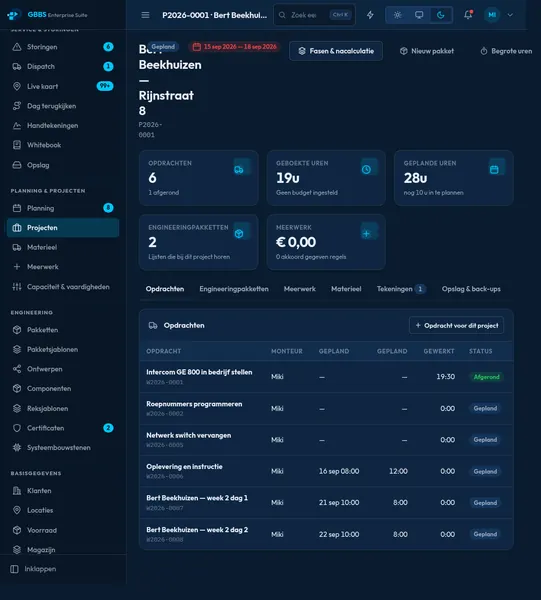Open Certificaten shield icon
Screen dimensions: 541x600
point(17,428)
